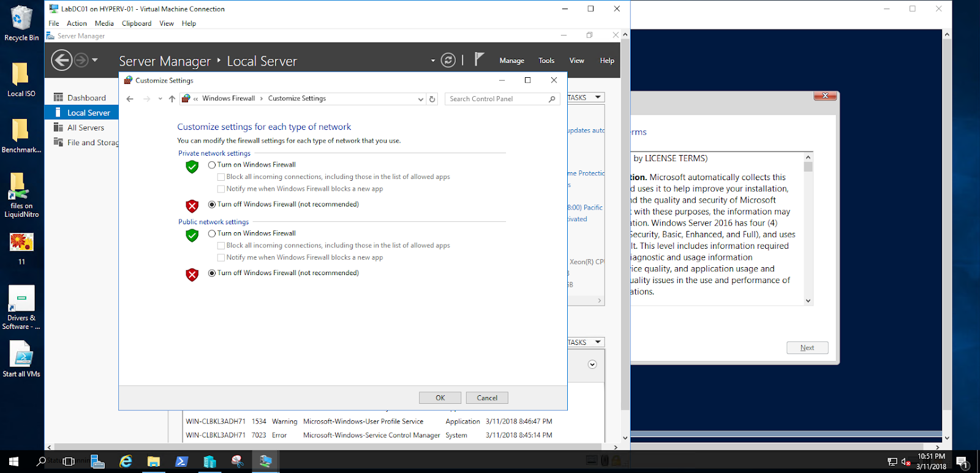980x473 pixels.
Task: Check Notify me option under Public network
Action: tap(221, 258)
